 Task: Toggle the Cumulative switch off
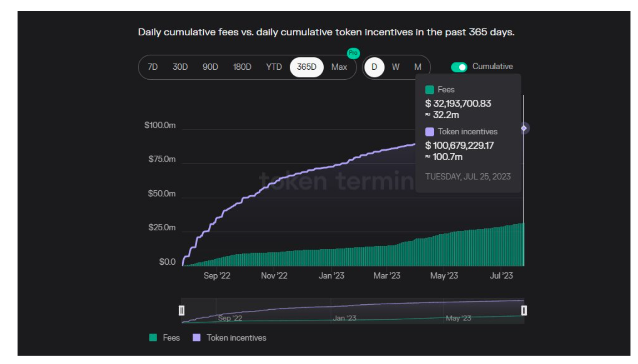point(459,67)
